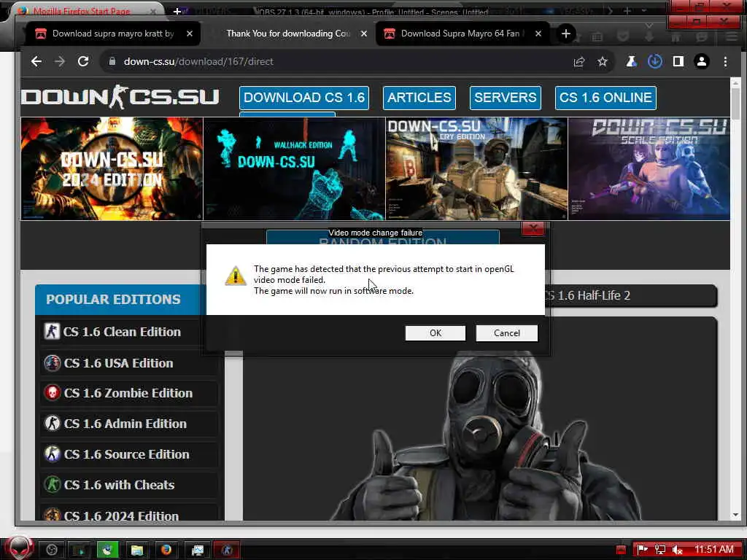Open the Cry Edition banner thumbnail
Viewport: 747px width, 560px height.
[x=476, y=168]
